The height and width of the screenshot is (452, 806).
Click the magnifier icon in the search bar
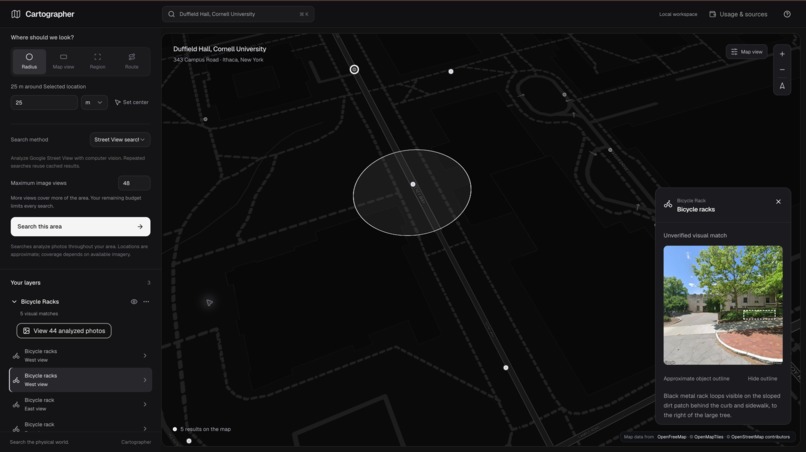(172, 14)
